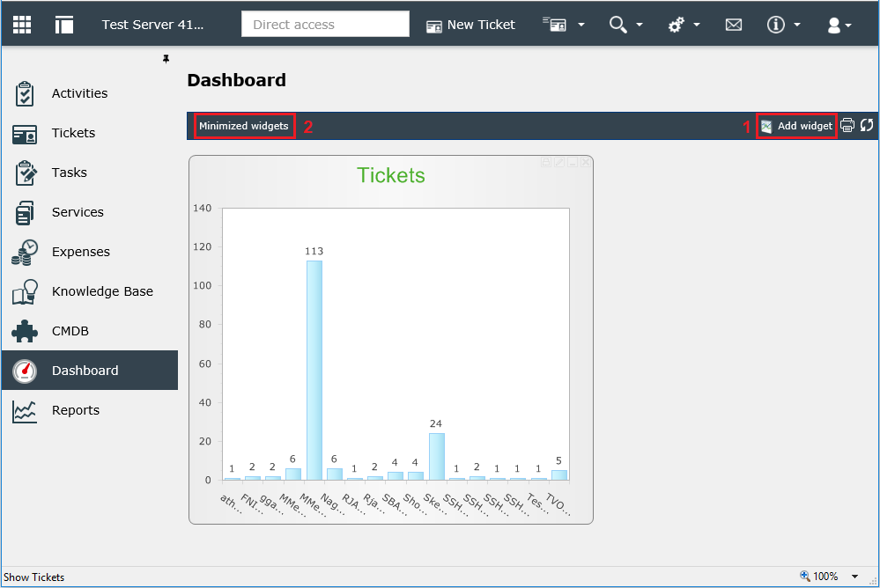Unpin the sidebar using the pin icon
This screenshot has width=880, height=588.
[x=166, y=59]
